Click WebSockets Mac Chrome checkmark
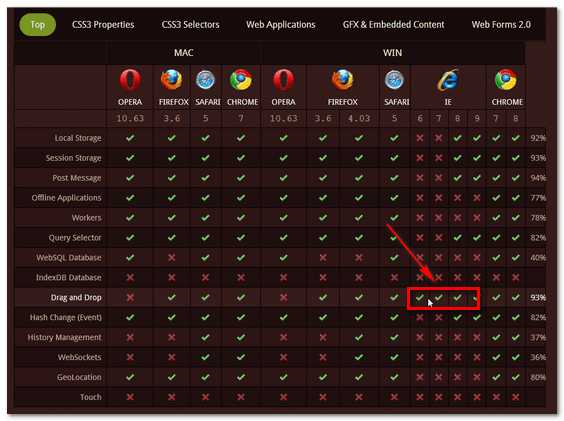Viewport: 564px width, 421px height. click(x=241, y=357)
